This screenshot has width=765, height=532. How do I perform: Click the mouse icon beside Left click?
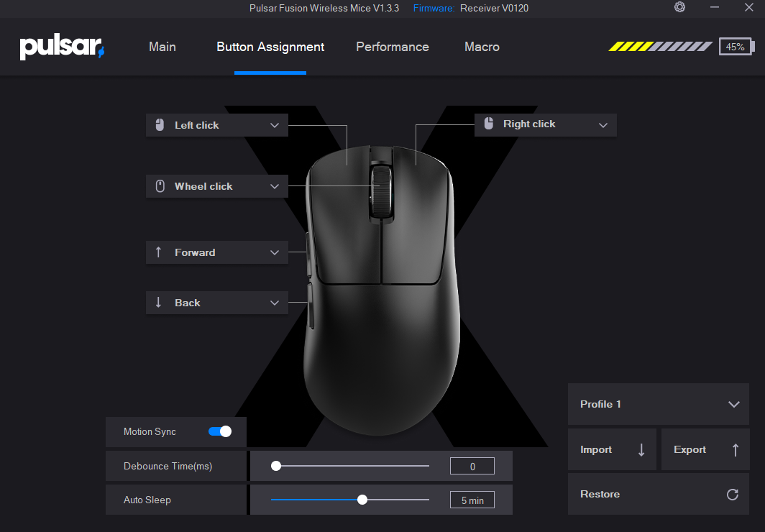point(160,125)
